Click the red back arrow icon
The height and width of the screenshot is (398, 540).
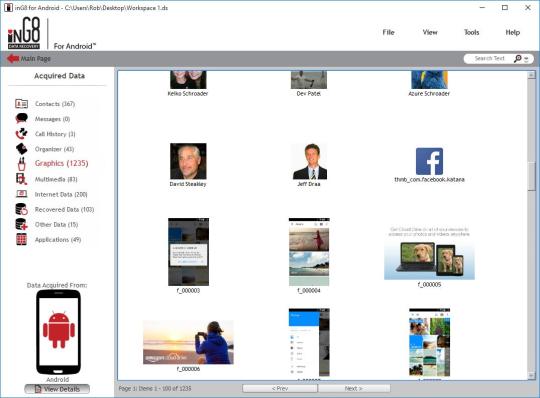pyautogui.click(x=13, y=59)
